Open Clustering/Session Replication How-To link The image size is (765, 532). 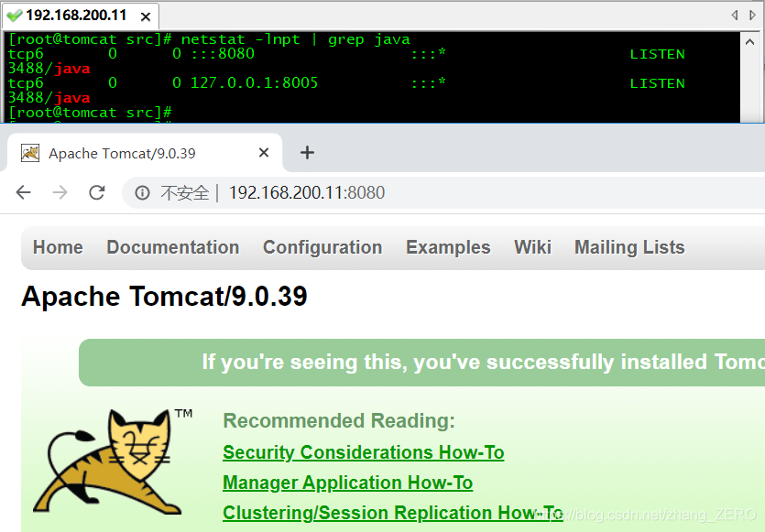pyautogui.click(x=393, y=513)
